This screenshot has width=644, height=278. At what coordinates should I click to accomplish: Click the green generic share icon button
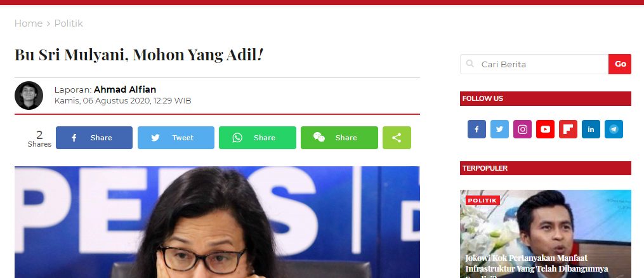397,138
